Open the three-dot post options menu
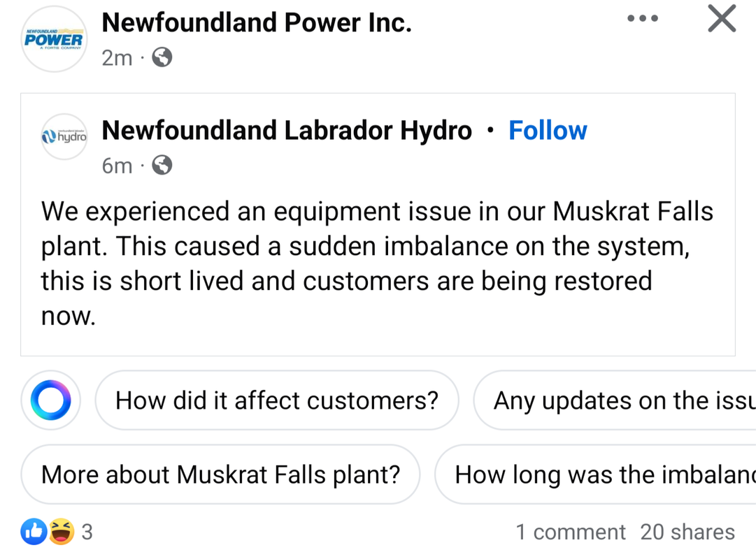Viewport: 756px width, 559px height. 643,19
